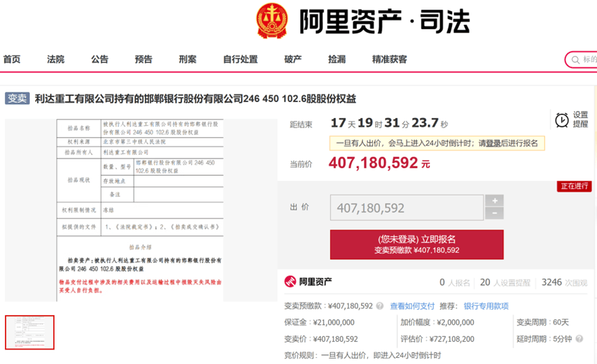Open 银行专用款项 link
This screenshot has width=597, height=364.
[486, 306]
